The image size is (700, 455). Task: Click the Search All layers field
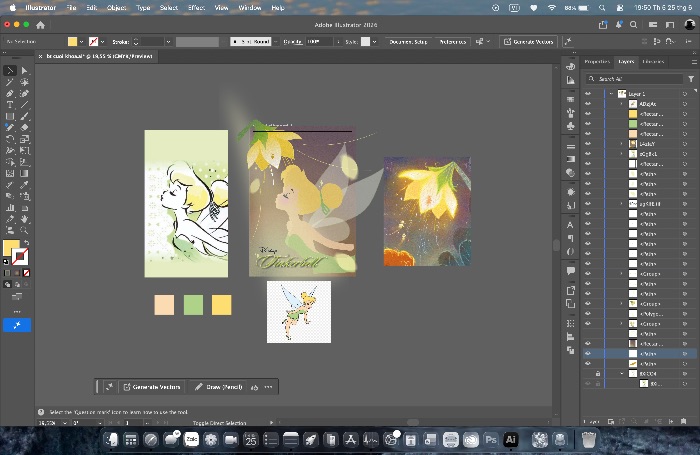pos(634,79)
